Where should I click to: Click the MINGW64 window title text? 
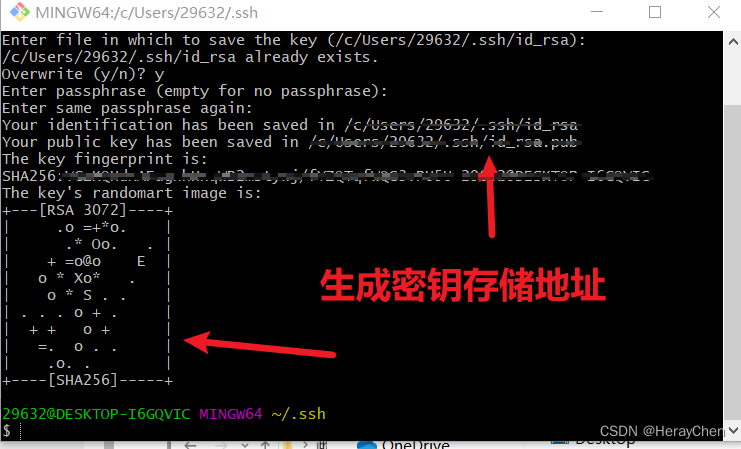(x=146, y=13)
